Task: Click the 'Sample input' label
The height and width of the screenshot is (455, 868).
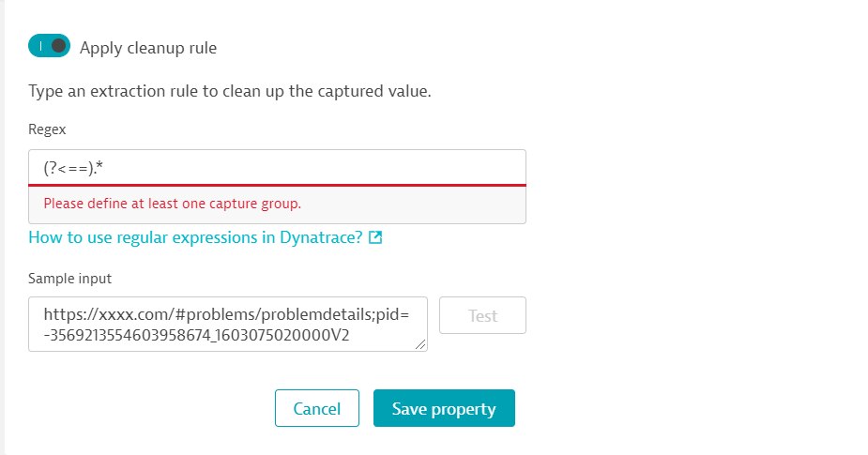Action: (69, 279)
